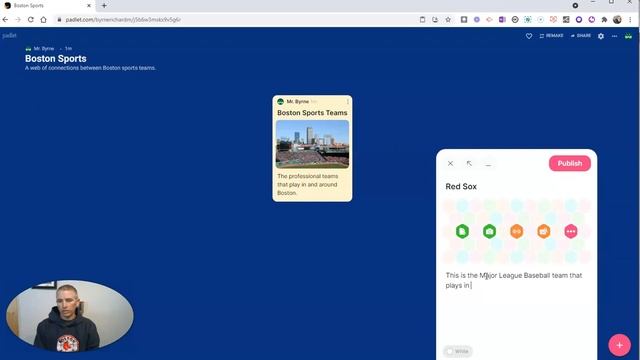Click the Boston Sports padlet title
The height and width of the screenshot is (360, 640).
tap(56, 58)
